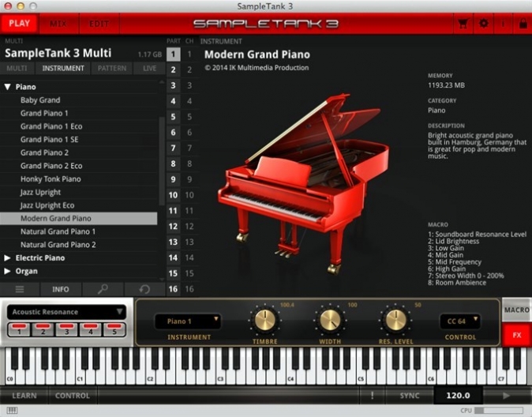This screenshot has width=532, height=417.
Task: Switch to EDIT view
Action: pos(99,24)
